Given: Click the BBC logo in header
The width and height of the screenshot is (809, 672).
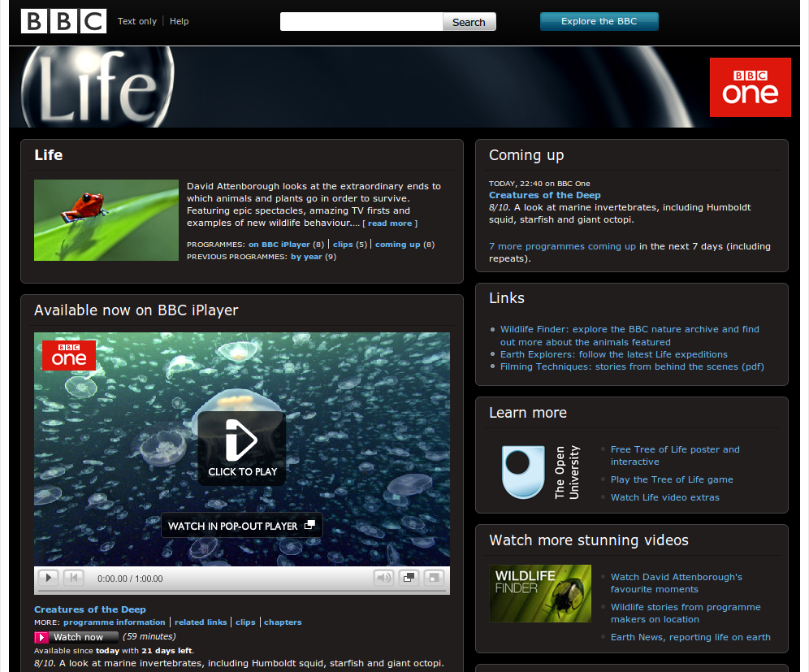Looking at the screenshot, I should 63,21.
